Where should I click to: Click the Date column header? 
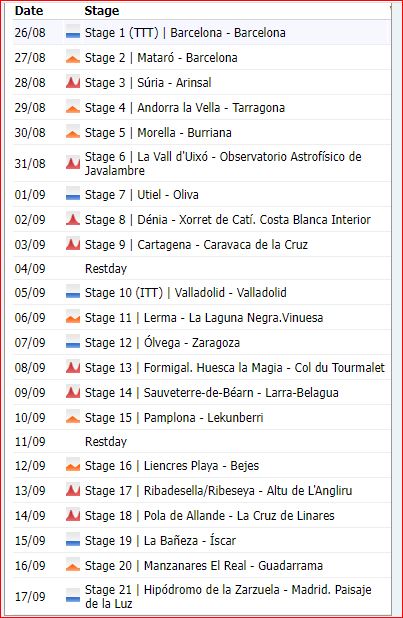coord(29,11)
